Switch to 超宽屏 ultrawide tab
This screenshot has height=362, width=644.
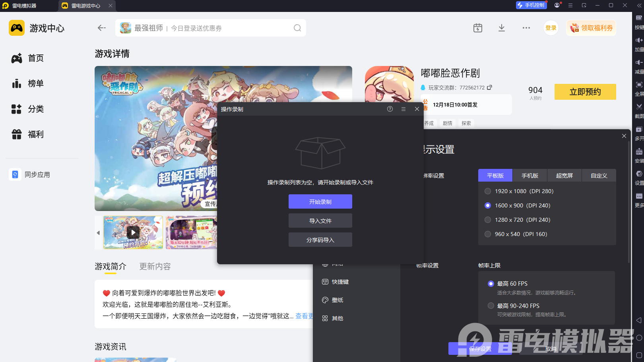pos(564,176)
